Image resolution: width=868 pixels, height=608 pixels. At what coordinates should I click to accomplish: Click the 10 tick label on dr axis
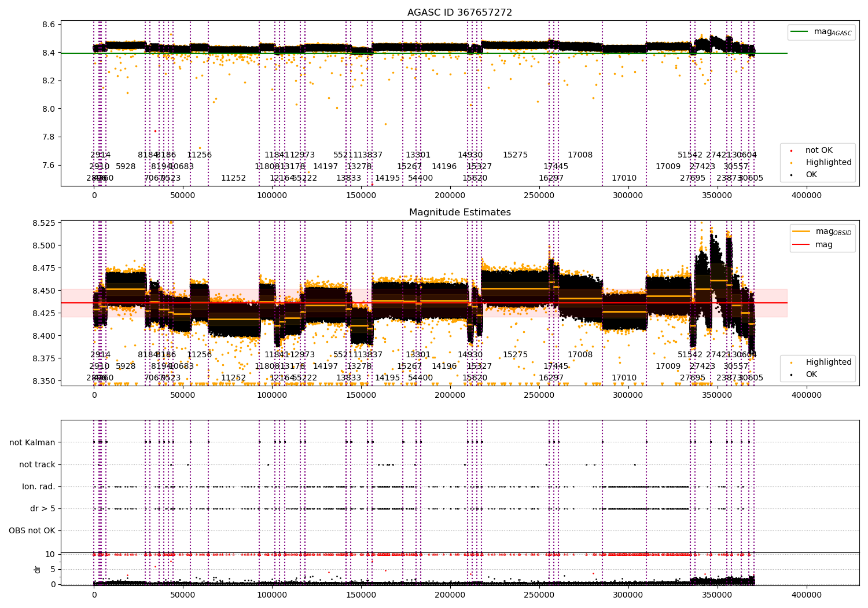(50, 555)
